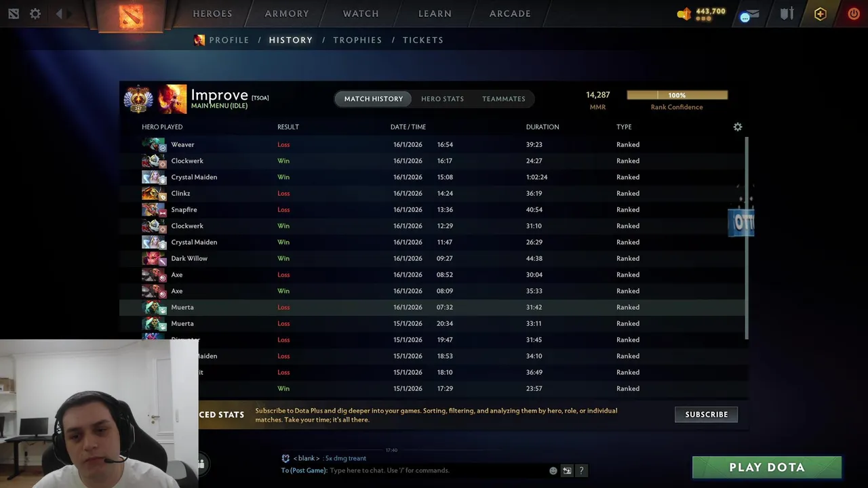868x488 pixels.
Task: Switch to the TICKETS tab
Action: point(423,40)
